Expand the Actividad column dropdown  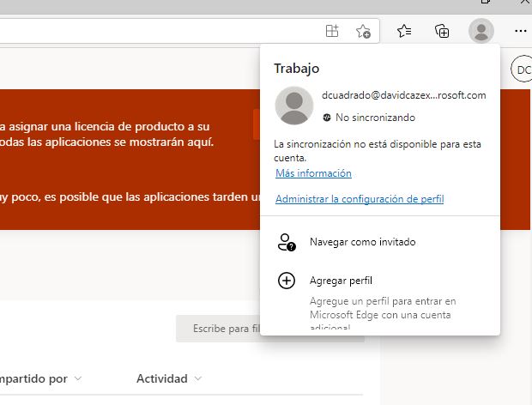point(198,378)
